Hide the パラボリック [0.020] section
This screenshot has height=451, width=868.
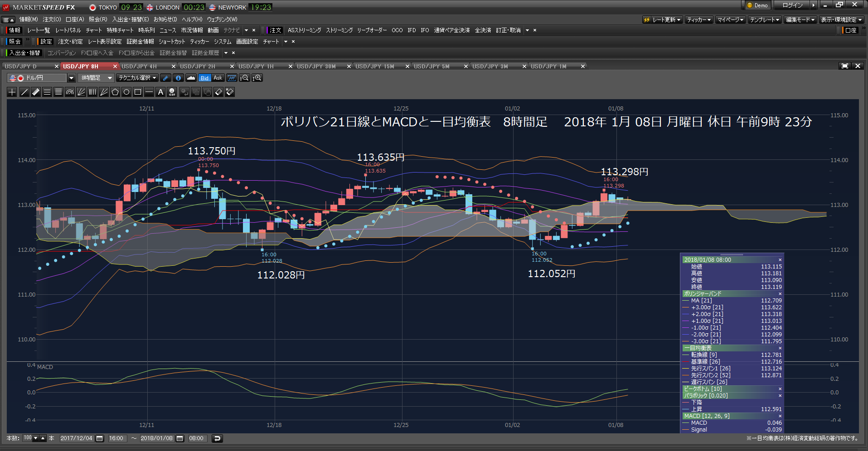click(x=780, y=396)
